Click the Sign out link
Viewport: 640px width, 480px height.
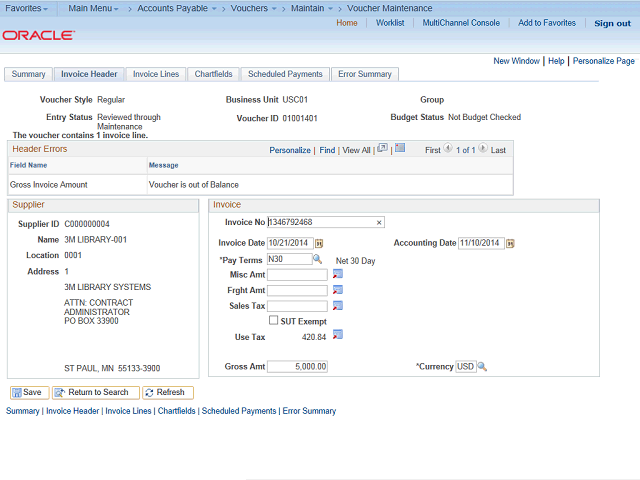tap(613, 23)
